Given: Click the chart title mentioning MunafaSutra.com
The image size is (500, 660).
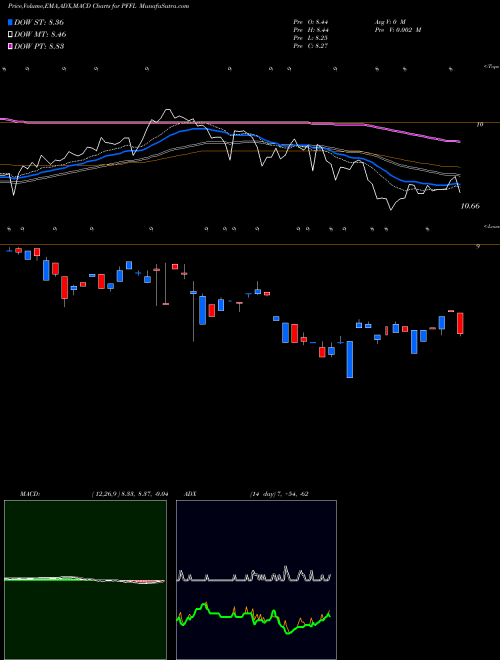Looking at the screenshot, I should click(99, 6).
